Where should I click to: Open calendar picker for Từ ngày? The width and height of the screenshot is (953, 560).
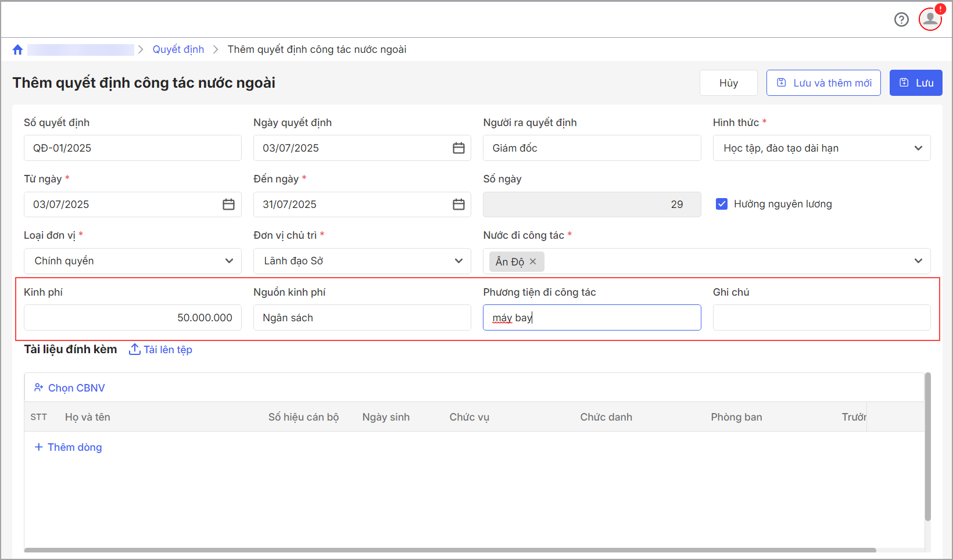pyautogui.click(x=228, y=204)
